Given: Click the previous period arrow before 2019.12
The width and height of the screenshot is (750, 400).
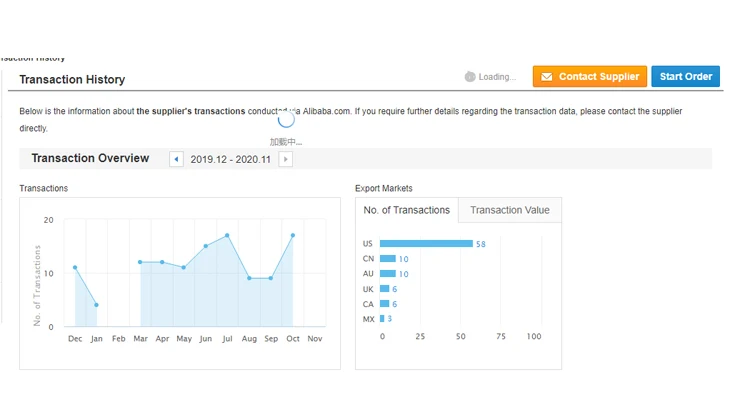Looking at the screenshot, I should (x=177, y=159).
